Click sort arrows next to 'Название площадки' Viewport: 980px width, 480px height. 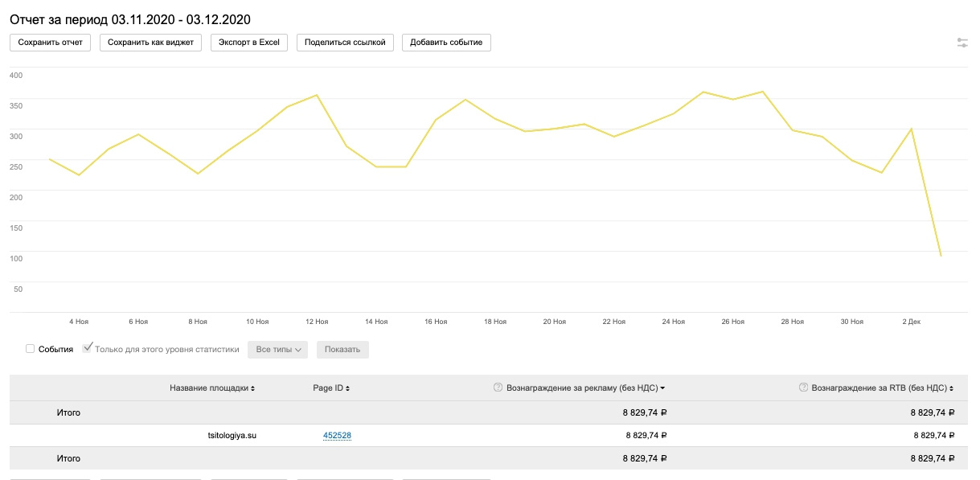pyautogui.click(x=253, y=388)
